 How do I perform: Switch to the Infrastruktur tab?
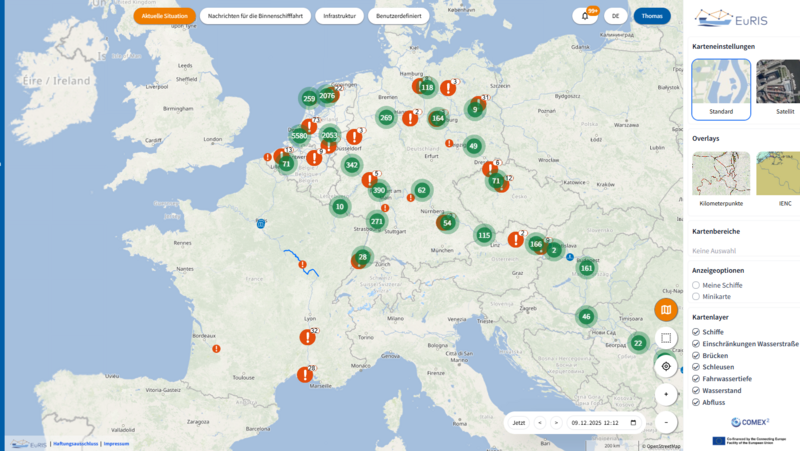[x=339, y=16]
